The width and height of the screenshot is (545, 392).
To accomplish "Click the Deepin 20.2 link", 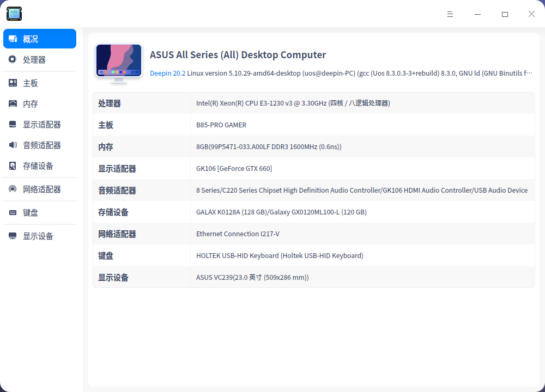I will click(x=167, y=73).
